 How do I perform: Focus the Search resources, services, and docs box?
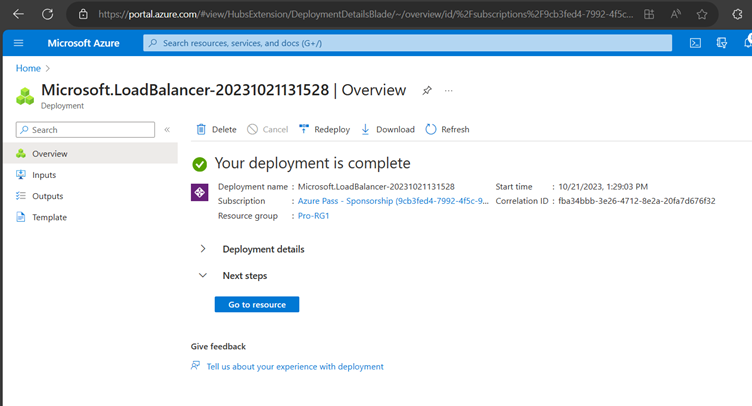[407, 43]
